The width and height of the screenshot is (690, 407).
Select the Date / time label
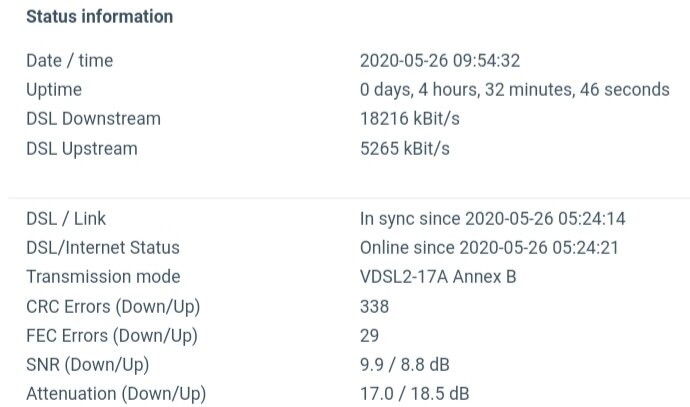(70, 61)
